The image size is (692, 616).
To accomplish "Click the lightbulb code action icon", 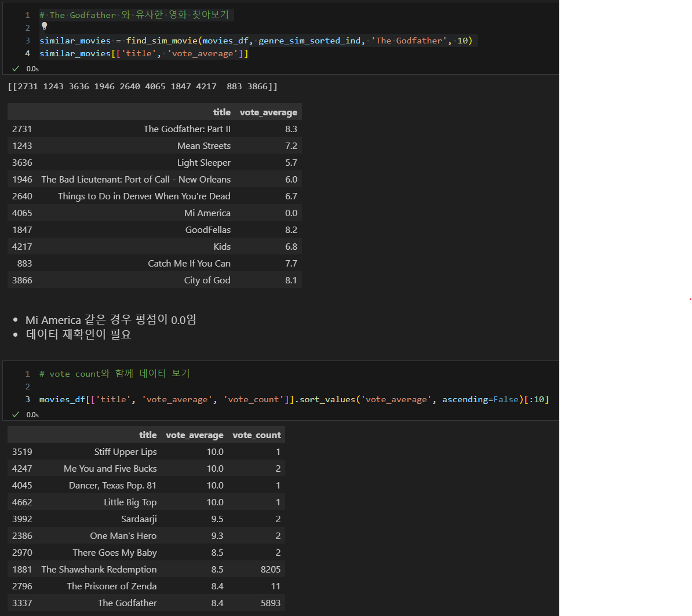I will (44, 26).
